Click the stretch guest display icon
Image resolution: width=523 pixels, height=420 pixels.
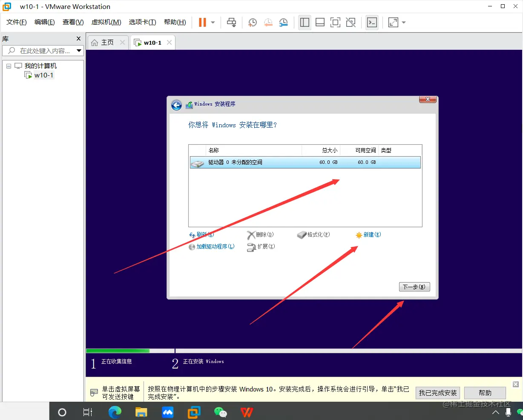(x=393, y=23)
